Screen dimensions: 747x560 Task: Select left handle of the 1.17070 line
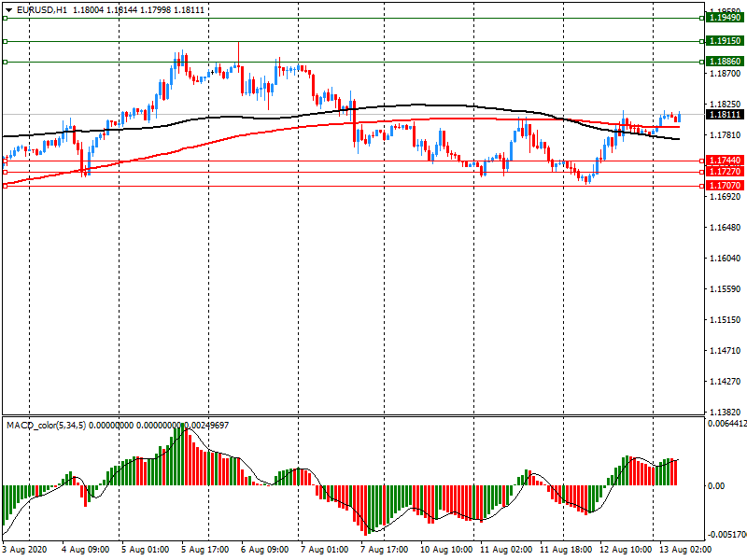click(x=5, y=186)
